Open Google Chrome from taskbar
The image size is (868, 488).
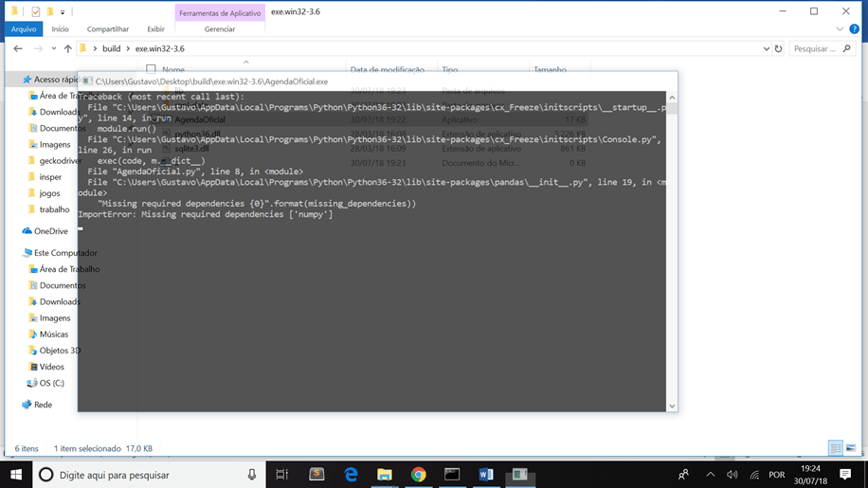[x=419, y=475]
